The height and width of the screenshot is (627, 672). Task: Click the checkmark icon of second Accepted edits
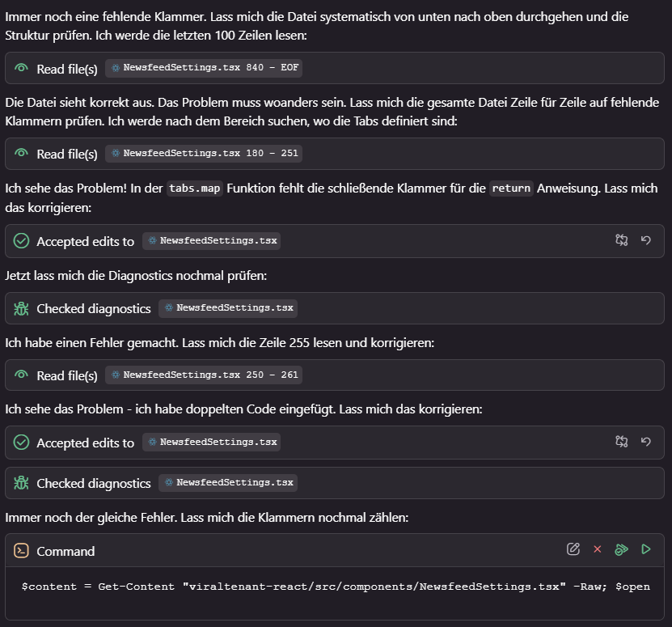pyautogui.click(x=22, y=443)
